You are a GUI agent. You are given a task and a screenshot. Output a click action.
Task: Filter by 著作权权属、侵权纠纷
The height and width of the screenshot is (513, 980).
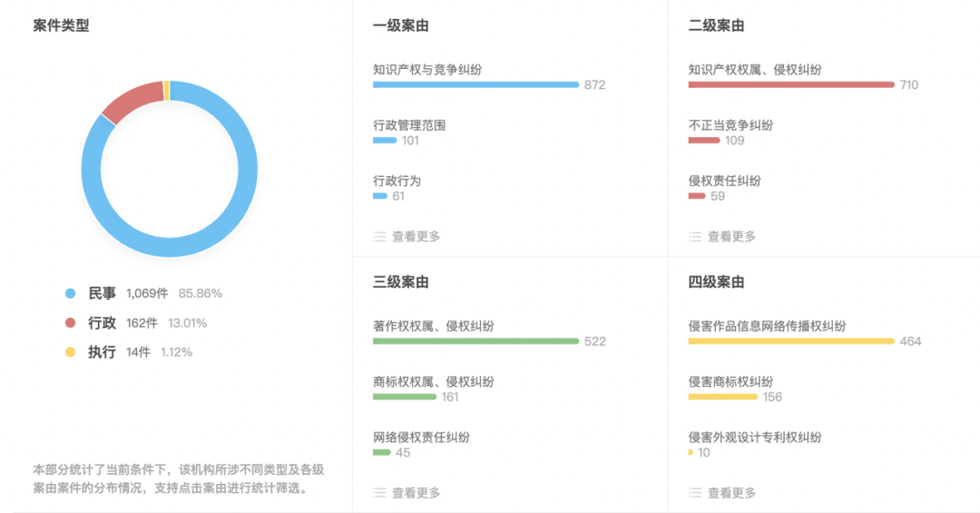click(434, 326)
